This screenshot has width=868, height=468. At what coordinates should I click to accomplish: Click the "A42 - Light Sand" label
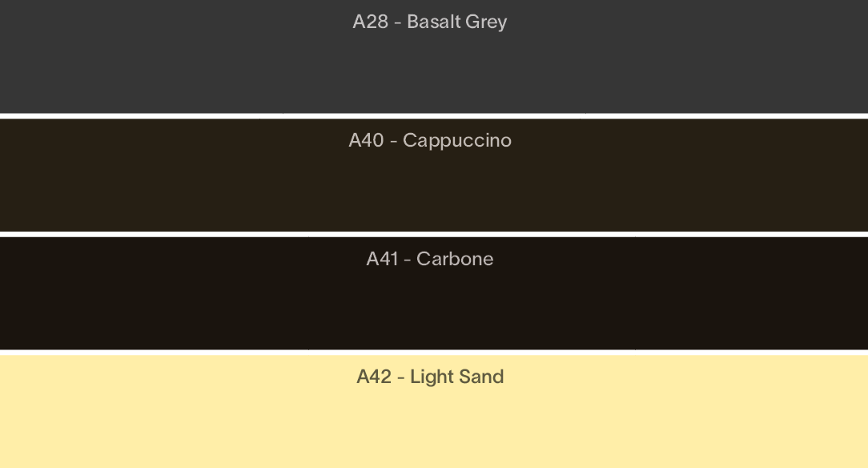tap(429, 377)
